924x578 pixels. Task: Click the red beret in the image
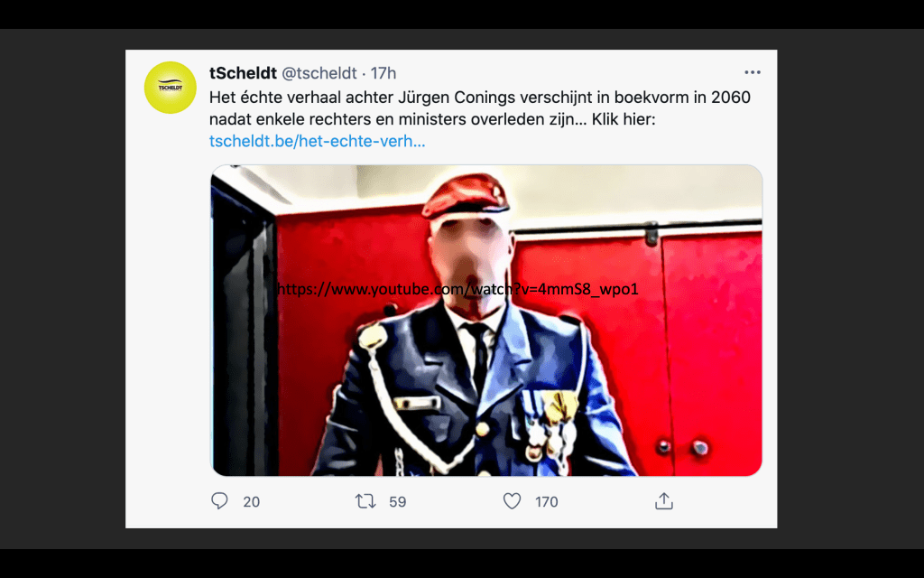tap(465, 195)
